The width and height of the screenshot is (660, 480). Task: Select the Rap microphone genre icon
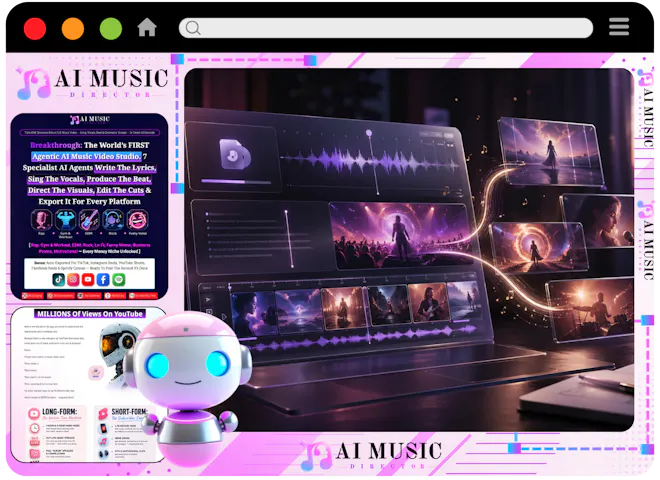pyautogui.click(x=41, y=220)
